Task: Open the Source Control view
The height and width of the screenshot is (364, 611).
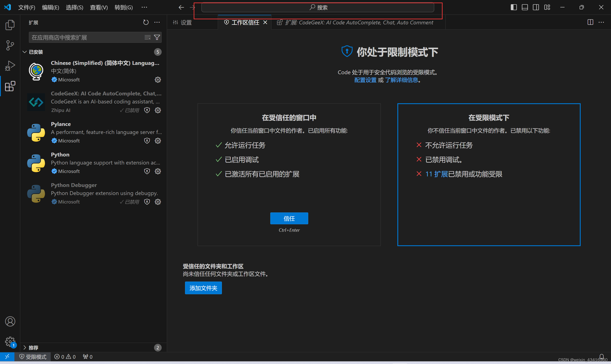Action: click(10, 45)
